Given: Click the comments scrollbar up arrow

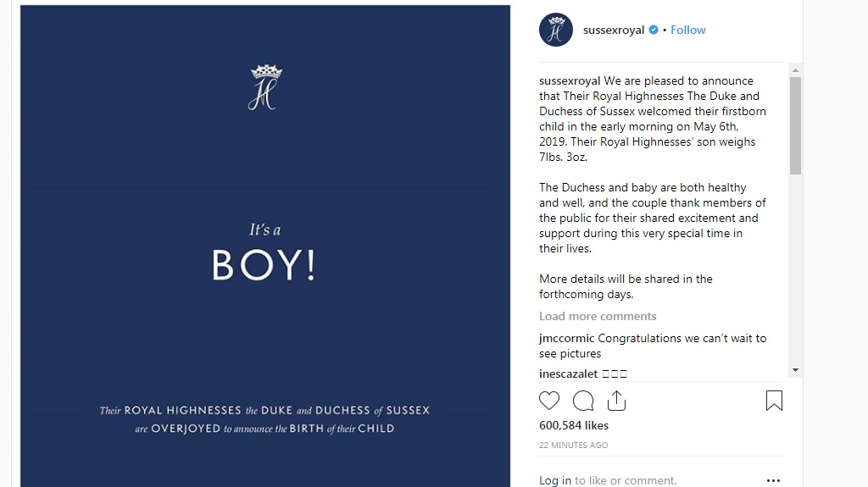Looking at the screenshot, I should (x=795, y=70).
